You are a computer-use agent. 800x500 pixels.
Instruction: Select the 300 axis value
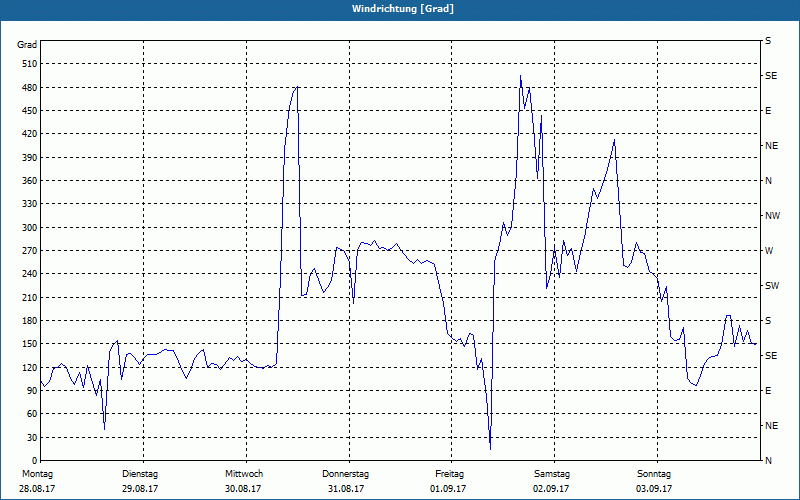click(x=30, y=228)
